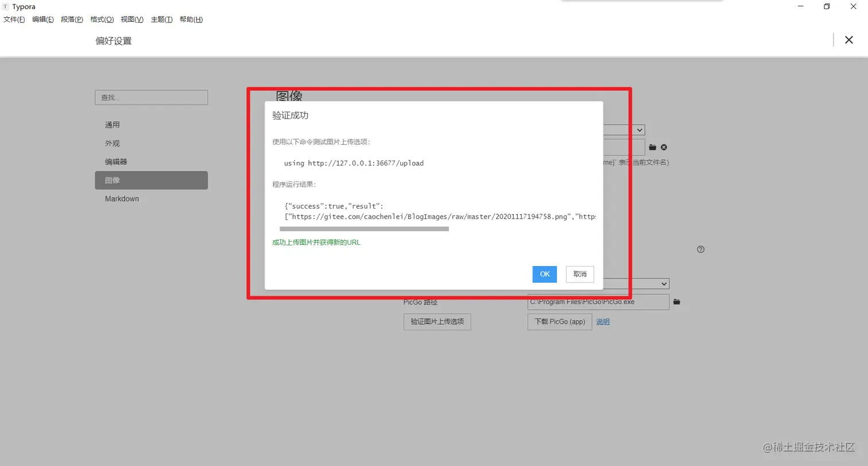
Task: Select the 通用 preferences category
Action: coord(151,125)
